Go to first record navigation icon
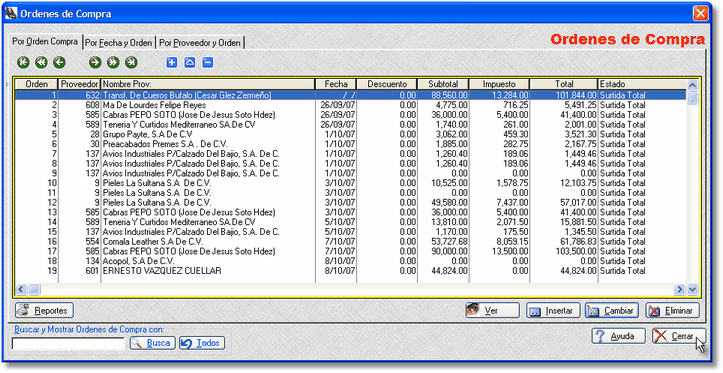Screen dimensions: 723x373 click(23, 62)
